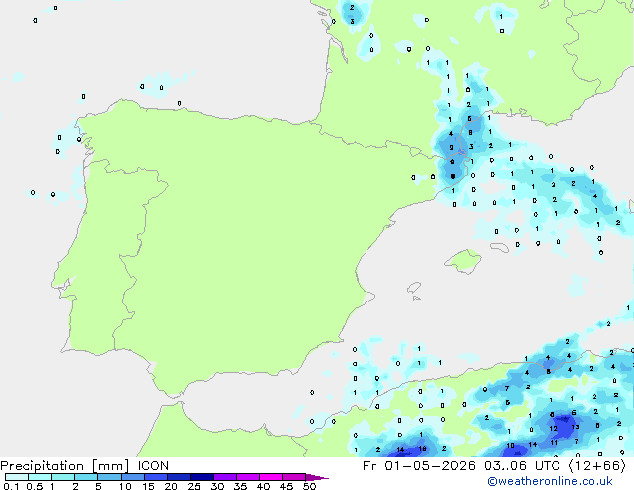The image size is (634, 490).
Task: Click the '0.5' legend scale label
Action: point(34,486)
